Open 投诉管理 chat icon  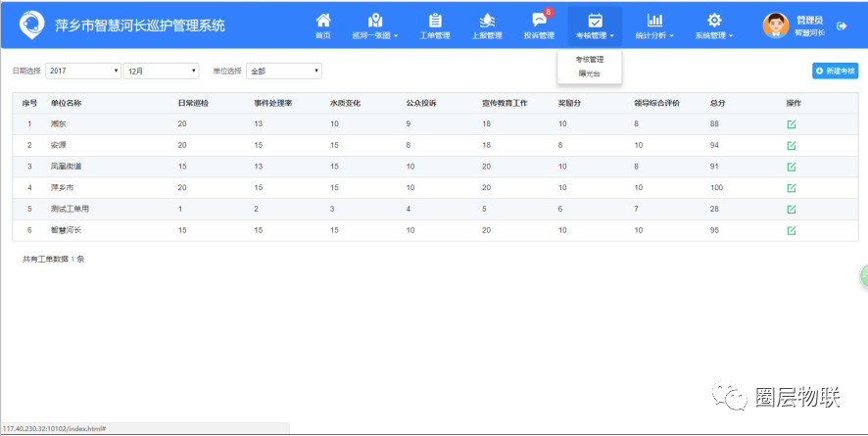[539, 21]
